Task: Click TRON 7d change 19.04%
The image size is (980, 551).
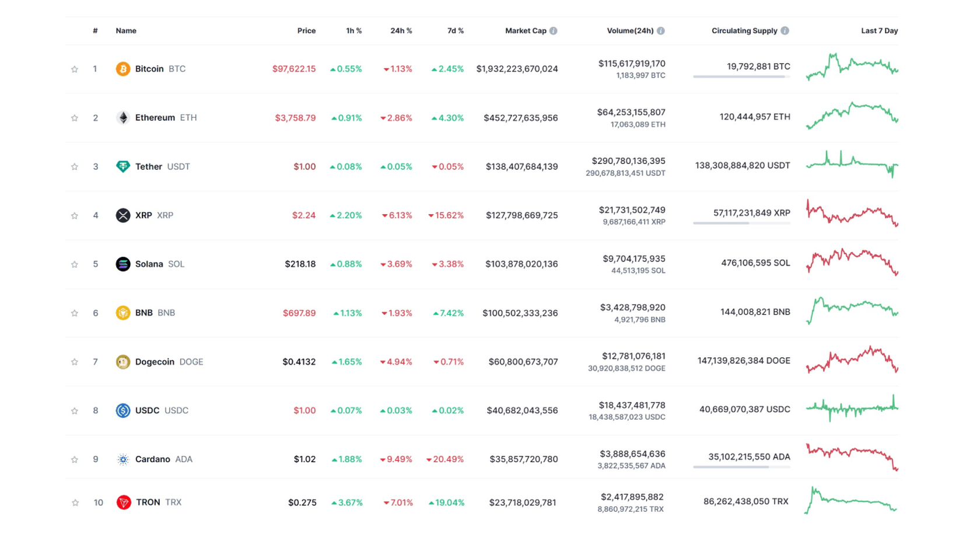Action: [447, 503]
